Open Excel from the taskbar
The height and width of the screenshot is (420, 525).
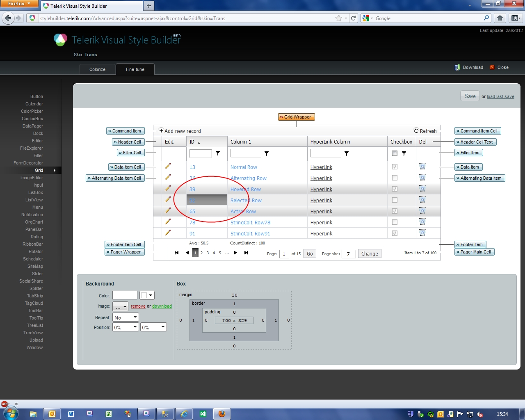click(109, 414)
